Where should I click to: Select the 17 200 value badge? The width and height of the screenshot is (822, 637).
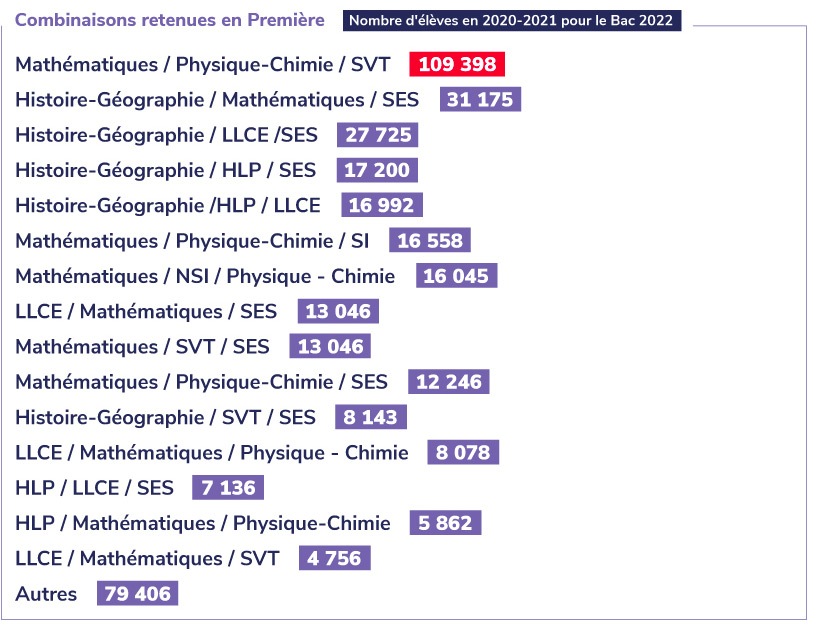click(x=377, y=170)
